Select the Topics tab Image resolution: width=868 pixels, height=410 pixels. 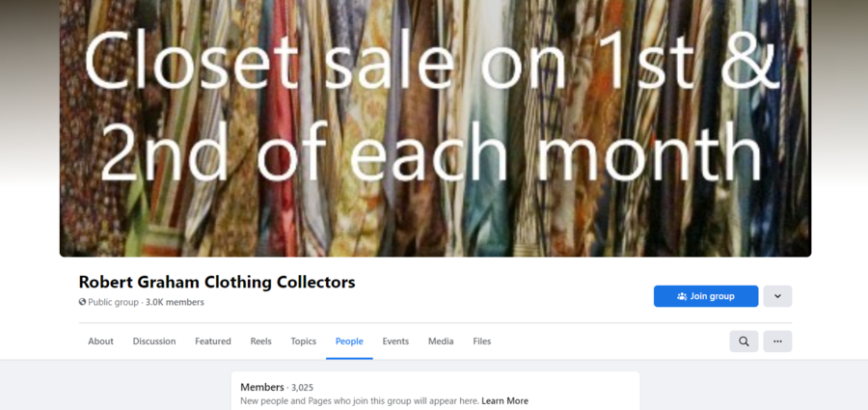tap(304, 342)
